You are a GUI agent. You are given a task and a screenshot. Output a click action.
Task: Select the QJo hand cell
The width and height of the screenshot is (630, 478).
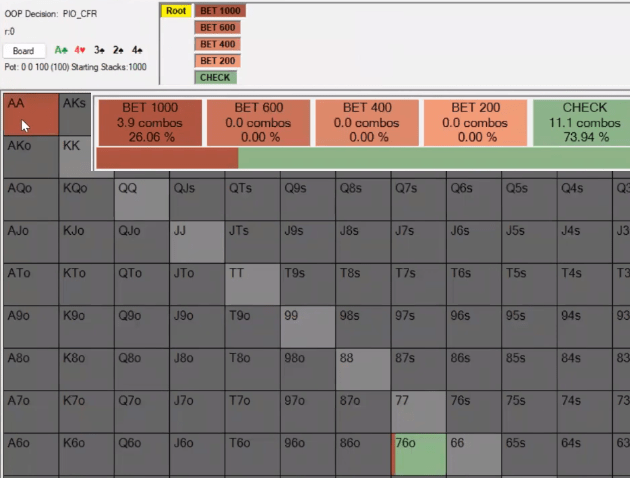(x=141, y=242)
